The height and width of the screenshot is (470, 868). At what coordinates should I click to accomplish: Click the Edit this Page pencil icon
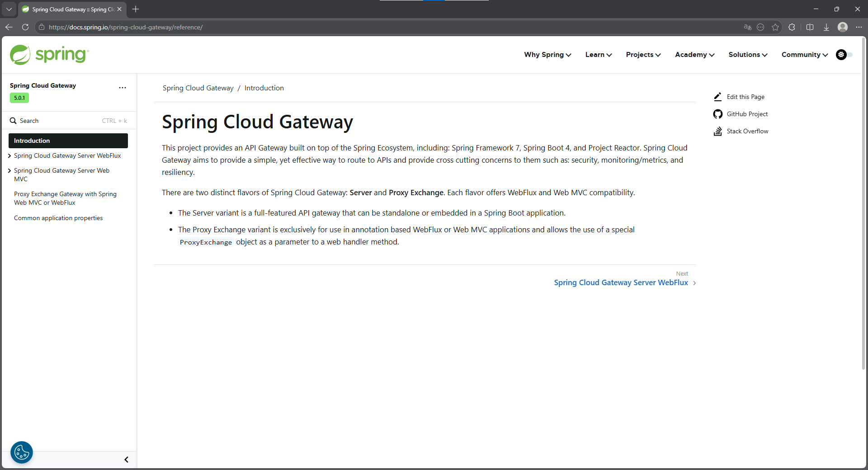pos(717,97)
